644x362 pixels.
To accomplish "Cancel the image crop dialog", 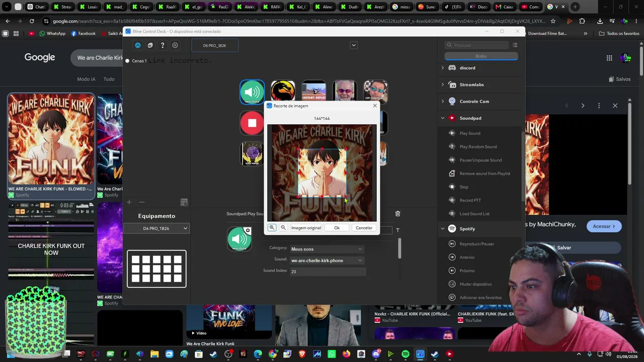I will [364, 228].
